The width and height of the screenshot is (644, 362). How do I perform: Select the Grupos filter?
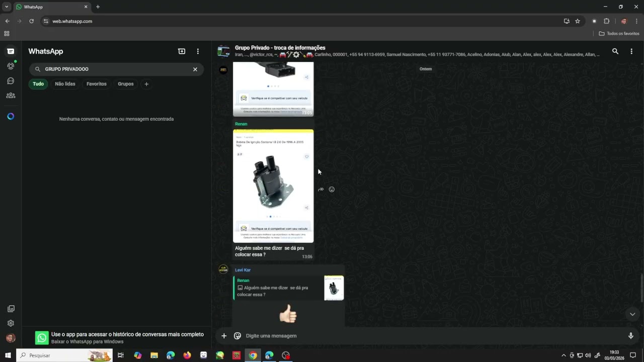pos(126,84)
